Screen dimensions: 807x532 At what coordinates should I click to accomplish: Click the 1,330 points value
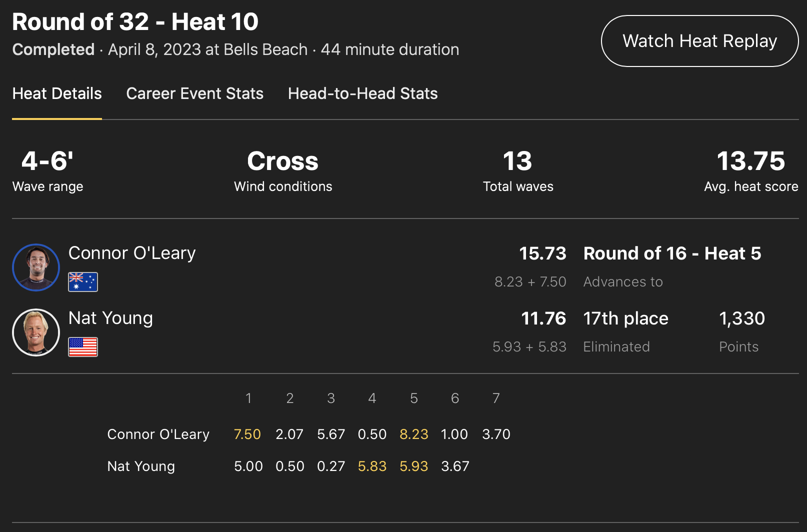(741, 318)
